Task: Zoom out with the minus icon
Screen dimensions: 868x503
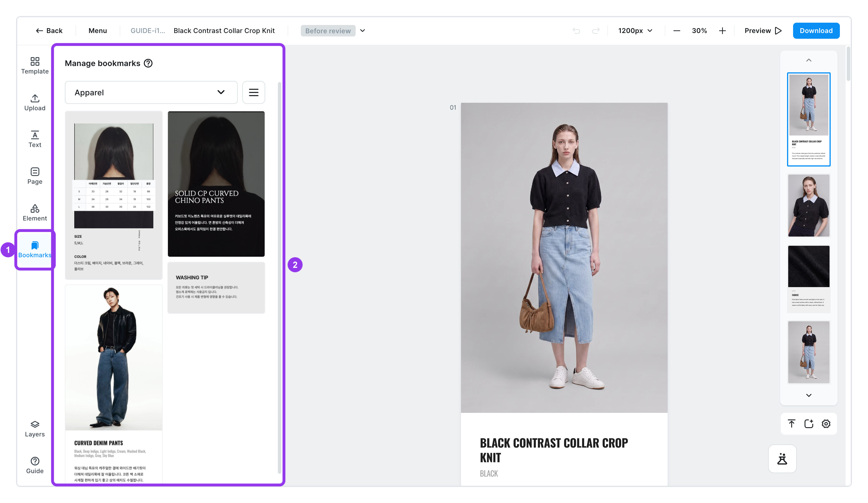Action: tap(677, 31)
